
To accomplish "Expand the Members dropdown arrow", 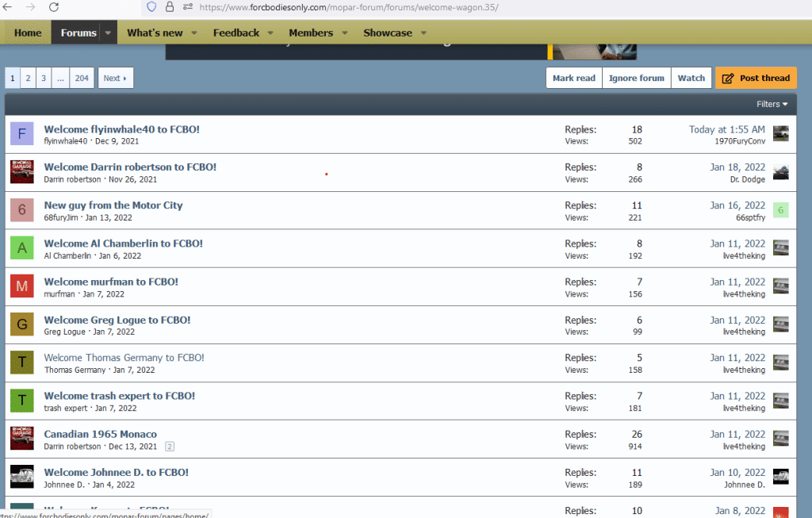I will tap(345, 33).
